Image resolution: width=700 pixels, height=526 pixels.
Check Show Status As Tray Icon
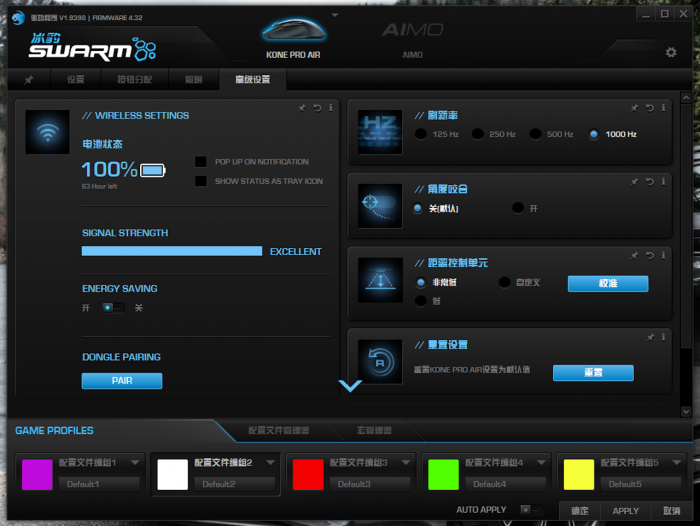coord(201,181)
